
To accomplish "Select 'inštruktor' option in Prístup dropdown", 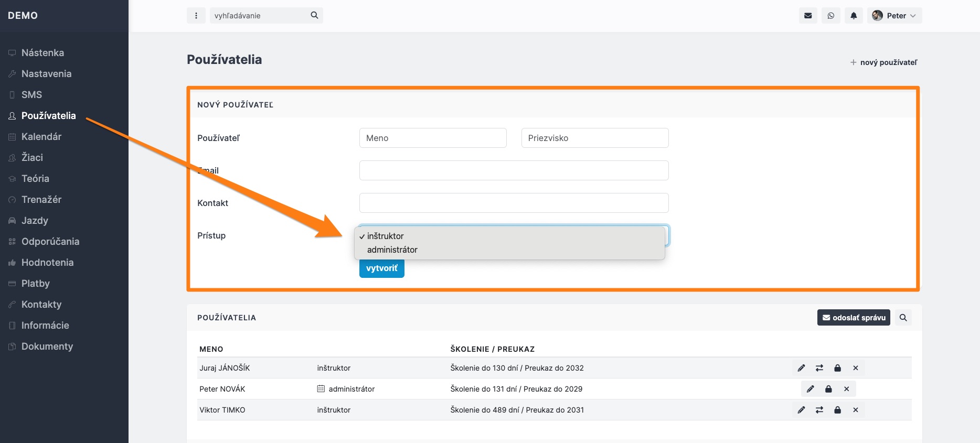I will pyautogui.click(x=386, y=236).
